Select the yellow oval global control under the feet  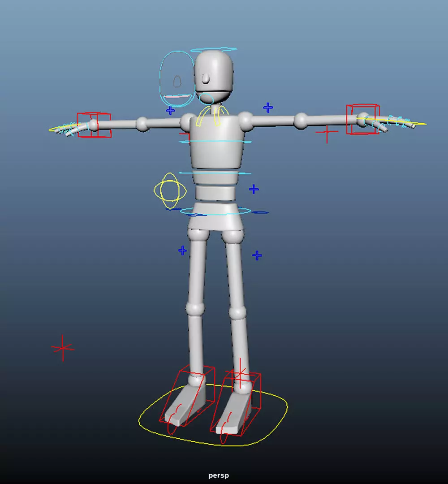(x=213, y=415)
